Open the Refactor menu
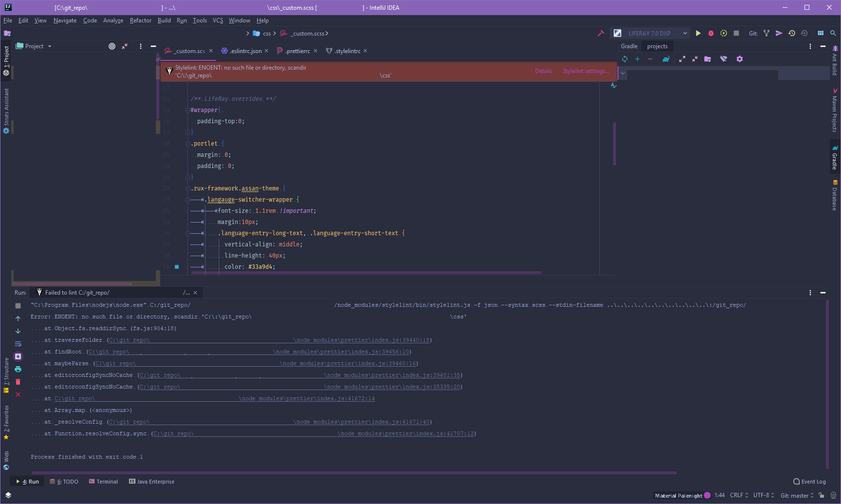 coord(140,20)
